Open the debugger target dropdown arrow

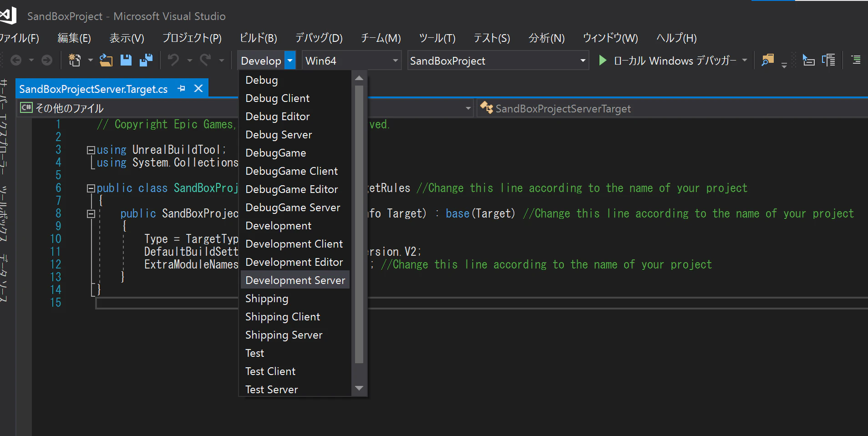tap(745, 60)
